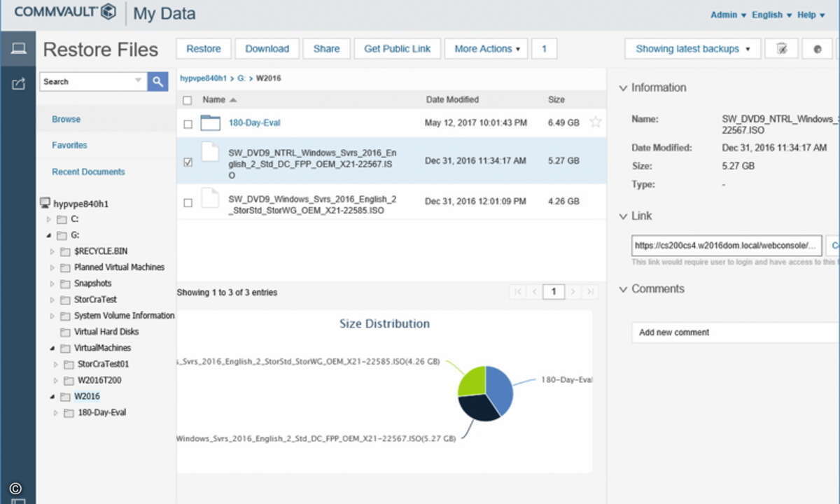Click the folder icon in the 180-Day-Eval file row

click(x=210, y=123)
